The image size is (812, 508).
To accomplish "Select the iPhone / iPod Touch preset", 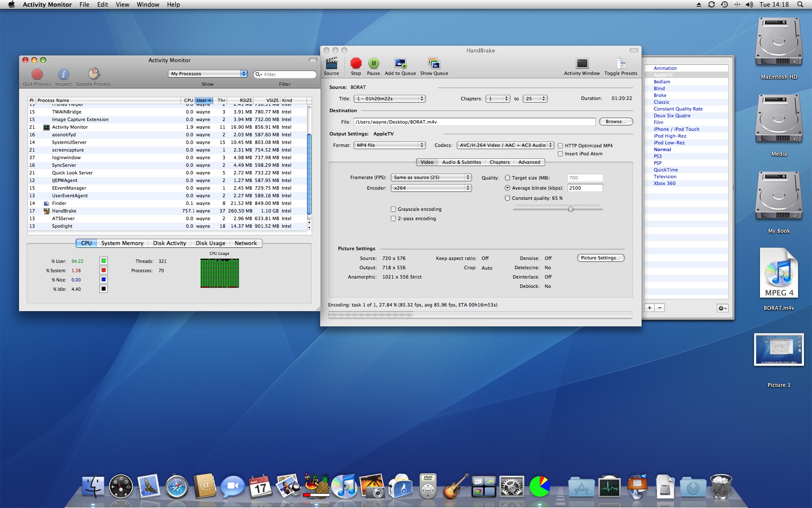I will pos(676,129).
